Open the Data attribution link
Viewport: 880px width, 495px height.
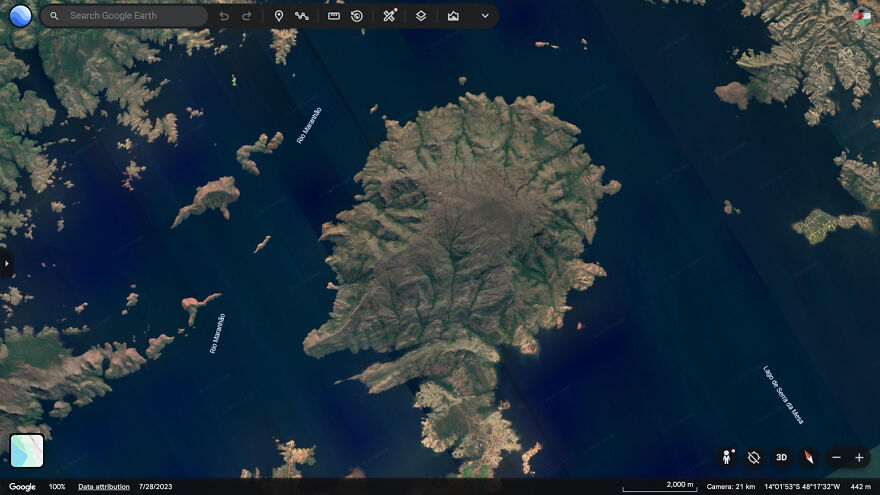point(104,487)
